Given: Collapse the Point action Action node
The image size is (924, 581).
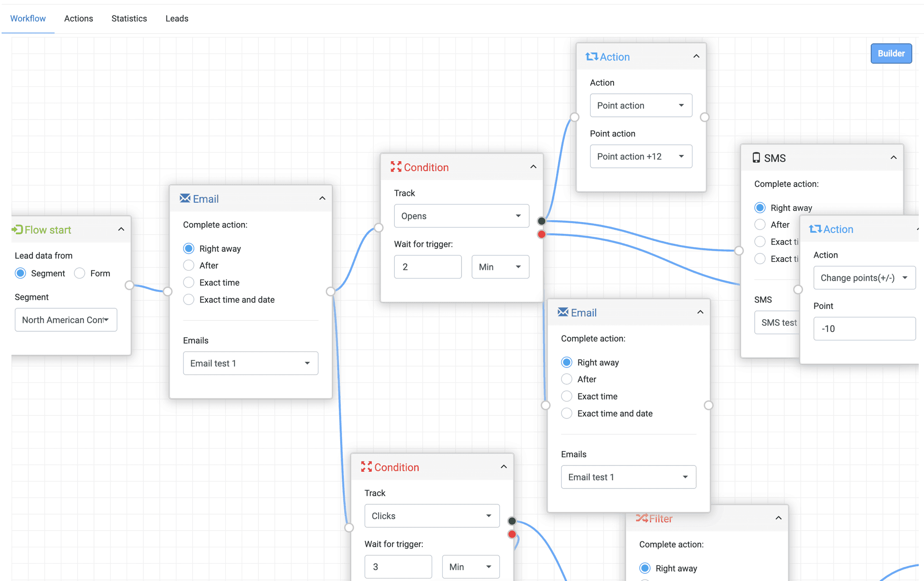Looking at the screenshot, I should point(696,56).
